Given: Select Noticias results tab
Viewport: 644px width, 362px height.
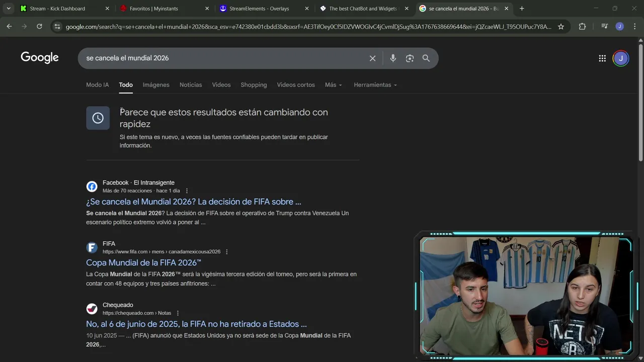Looking at the screenshot, I should (x=191, y=85).
